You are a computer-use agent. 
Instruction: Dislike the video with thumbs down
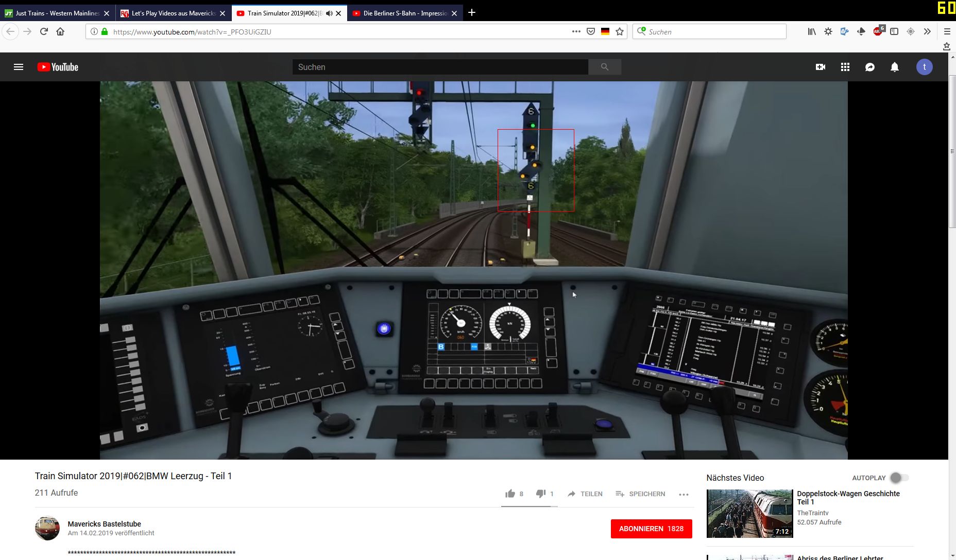(x=540, y=494)
